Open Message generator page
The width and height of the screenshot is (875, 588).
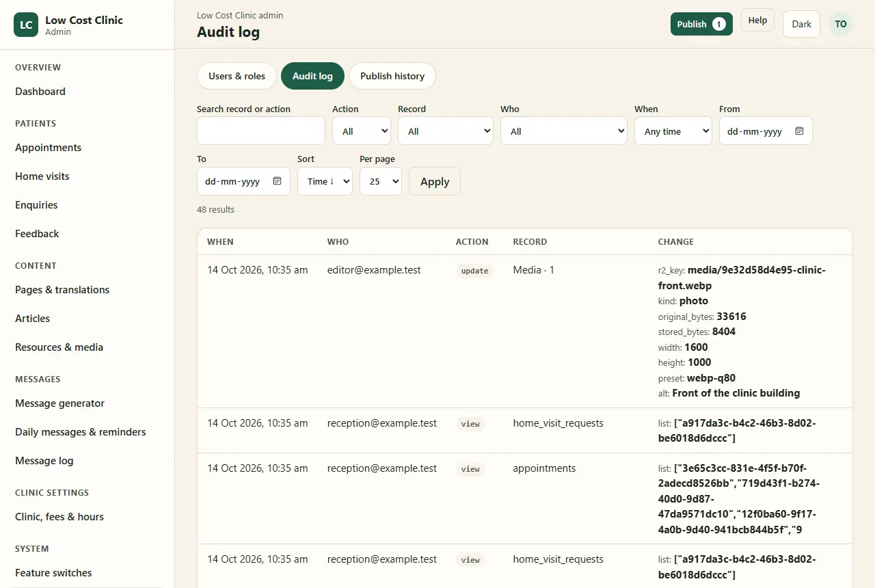87,403
